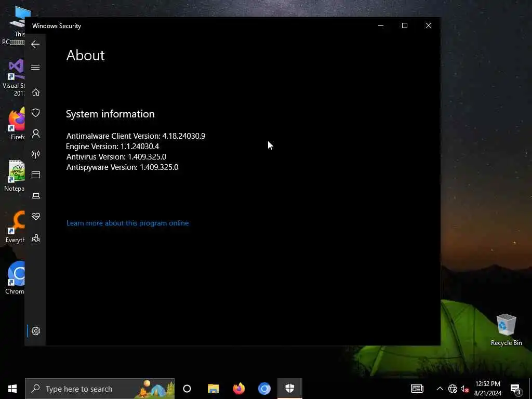Launch Chromium from the taskbar
This screenshot has width=532, height=399.
coord(264,389)
